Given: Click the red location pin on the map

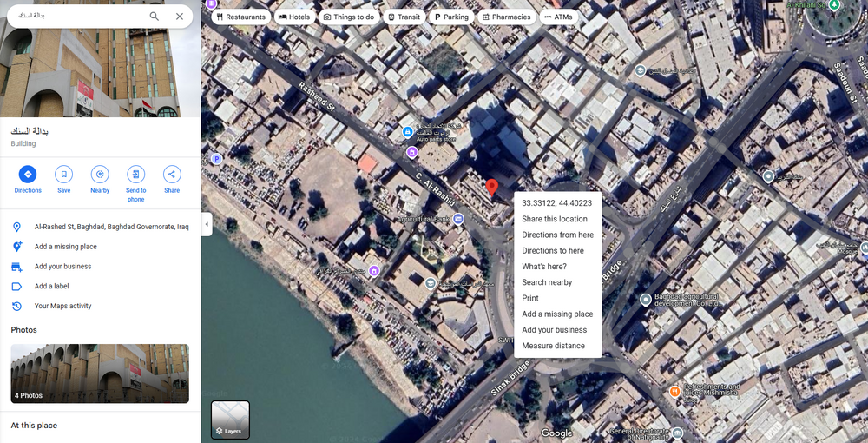Looking at the screenshot, I should (491, 188).
